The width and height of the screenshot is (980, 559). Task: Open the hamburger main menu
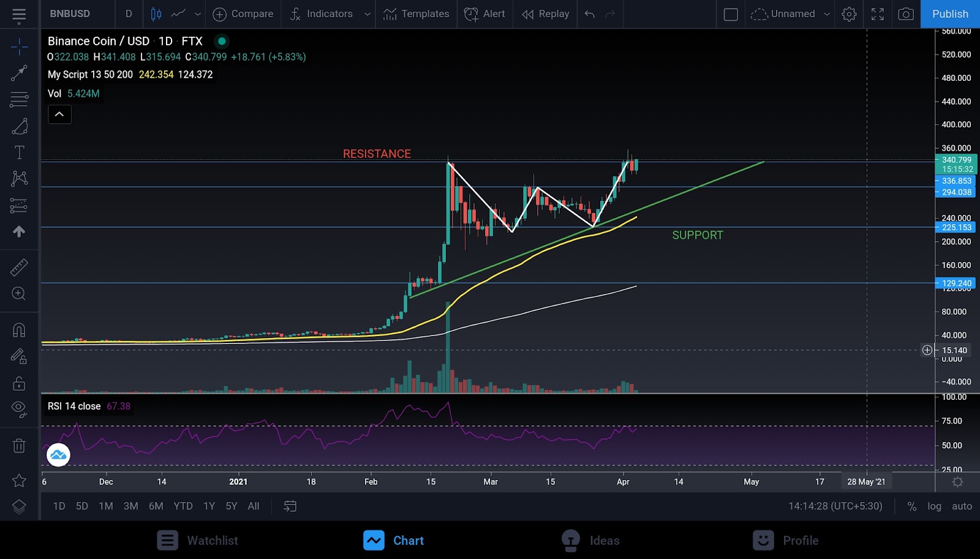click(x=19, y=15)
